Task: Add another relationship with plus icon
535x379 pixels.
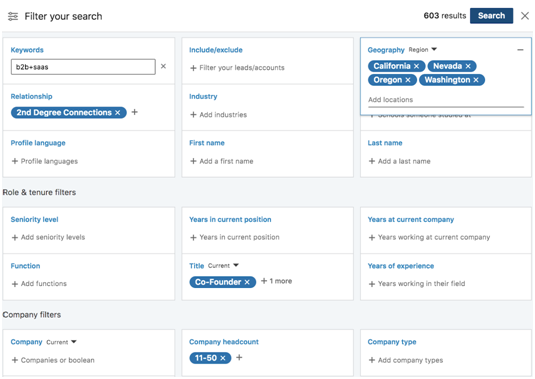Action: [x=134, y=112]
